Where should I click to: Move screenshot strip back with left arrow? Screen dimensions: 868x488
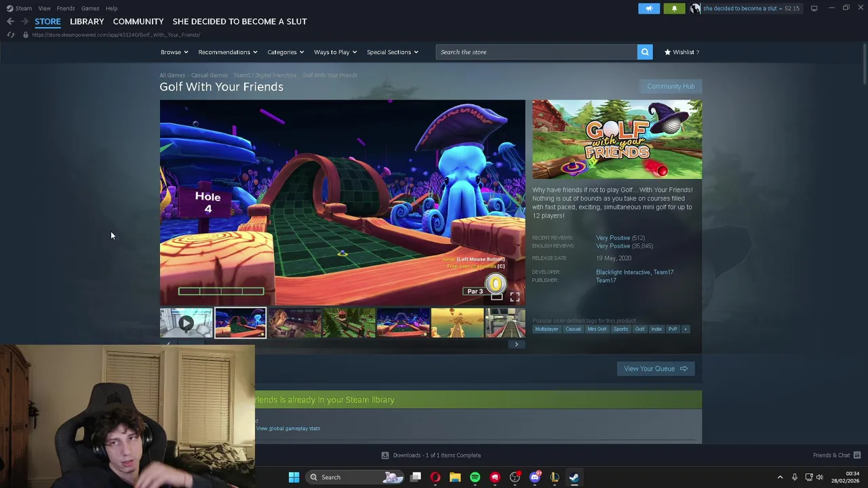(168, 344)
